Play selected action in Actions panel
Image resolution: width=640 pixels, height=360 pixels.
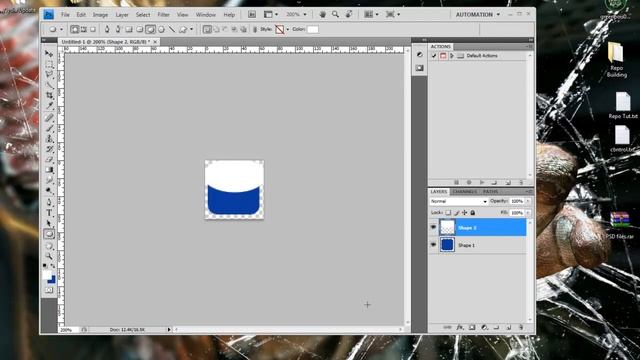[x=482, y=182]
